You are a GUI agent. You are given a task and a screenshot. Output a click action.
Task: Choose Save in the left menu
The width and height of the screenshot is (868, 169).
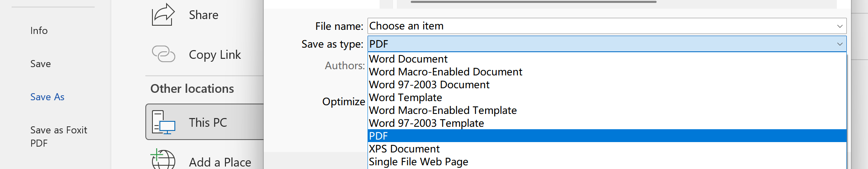[41, 64]
